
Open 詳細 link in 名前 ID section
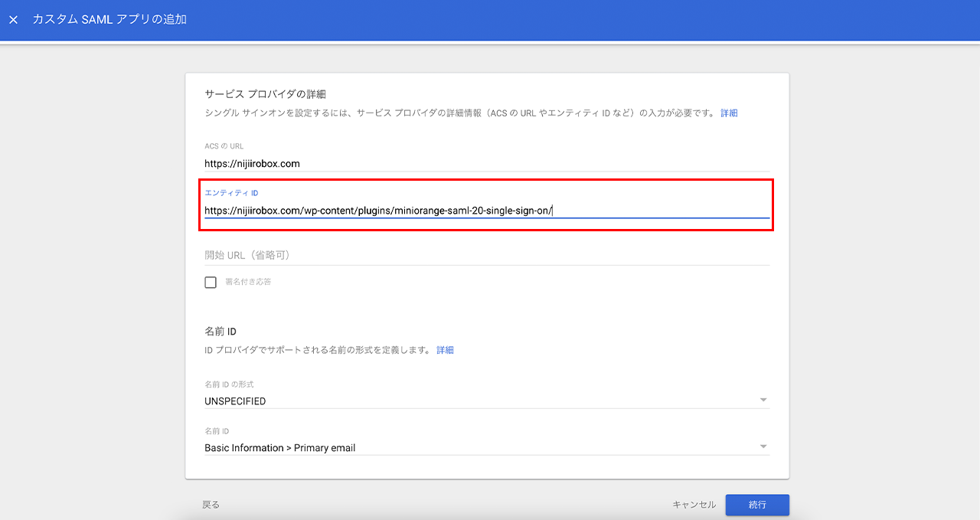click(445, 350)
